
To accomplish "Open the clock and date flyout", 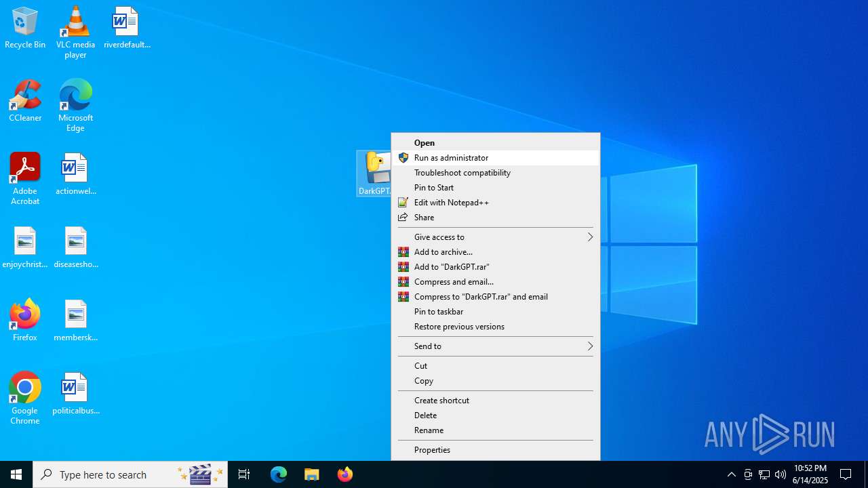I will click(x=810, y=474).
